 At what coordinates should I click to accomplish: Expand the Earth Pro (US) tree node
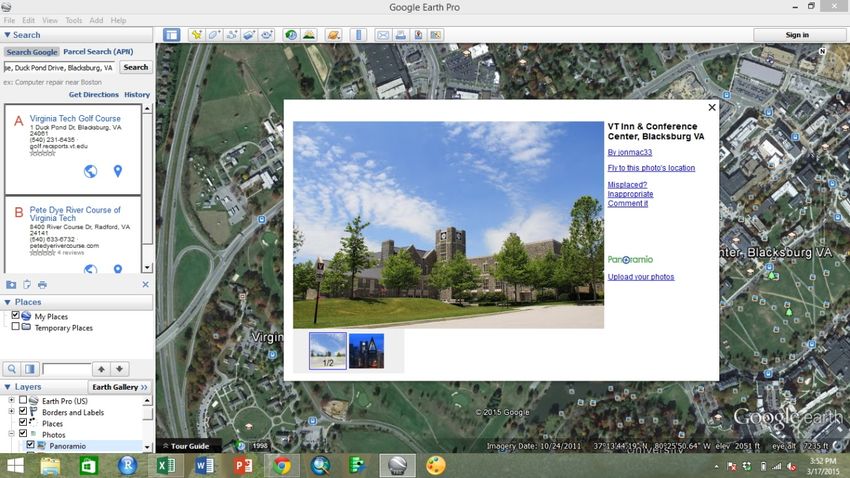(x=11, y=400)
